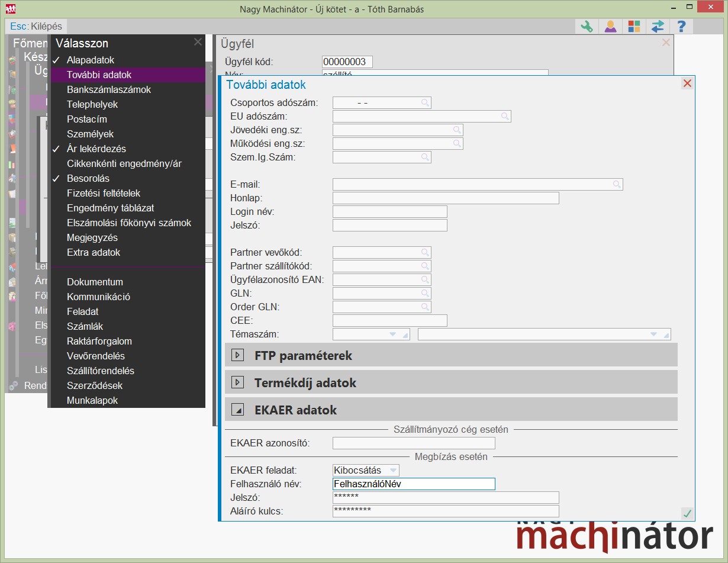The height and width of the screenshot is (563, 728).
Task: Open help with the question mark icon
Action: (681, 27)
